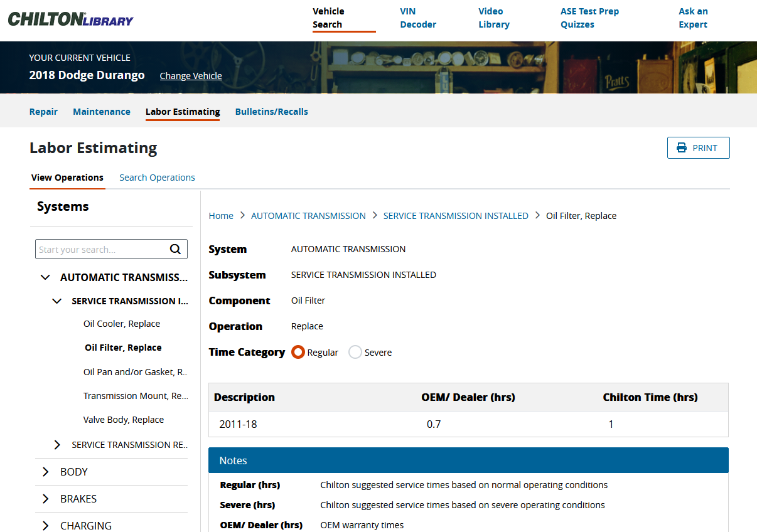Expand the SERVICE TRANSMISSION RE.. subsystem chevron

pos(57,445)
